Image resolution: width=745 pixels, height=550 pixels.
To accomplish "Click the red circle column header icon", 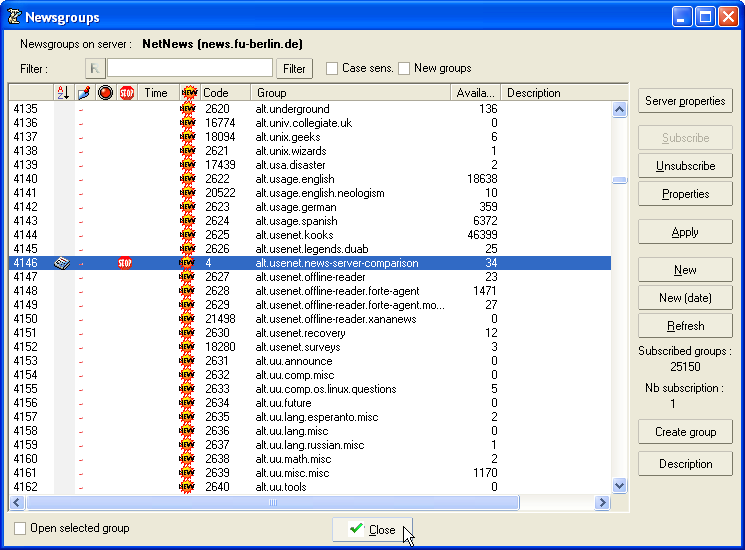I will [105, 93].
